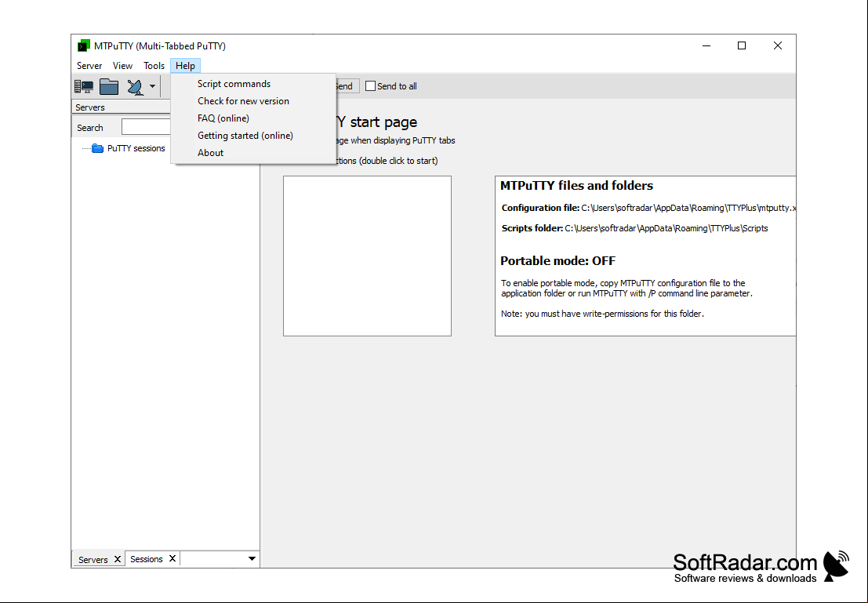The width and height of the screenshot is (868, 603).
Task: Click the Add server toolbar icon
Action: click(84, 86)
